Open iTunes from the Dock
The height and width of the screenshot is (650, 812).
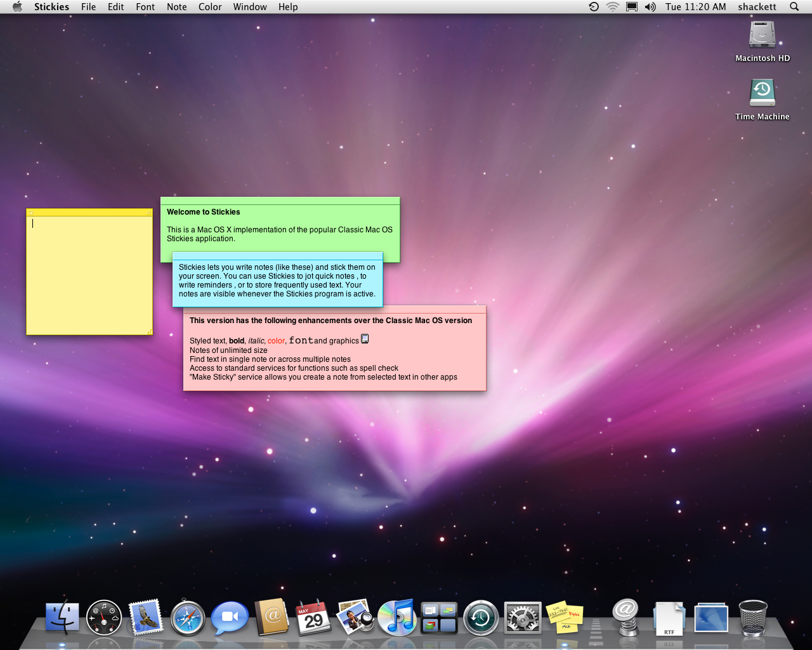(396, 618)
